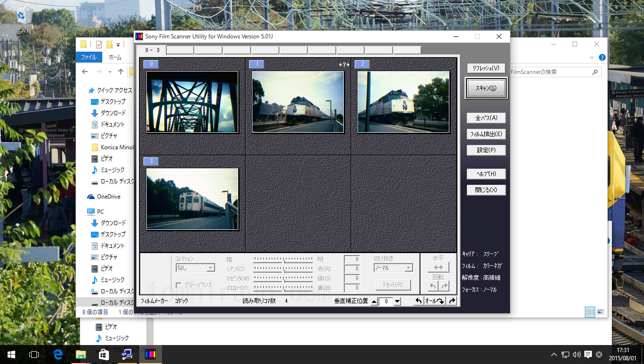This screenshot has height=364, width=644.
Task: Switch to the ホーム ribbon tab in Explorer
Action: [115, 57]
